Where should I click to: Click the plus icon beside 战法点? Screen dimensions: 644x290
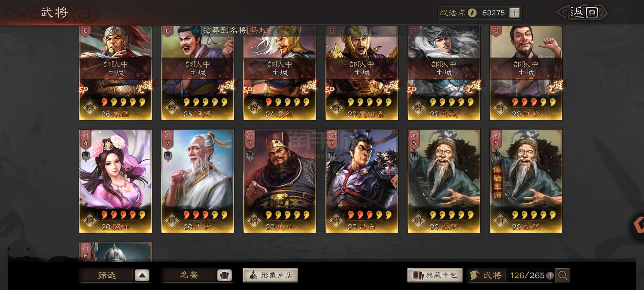pyautogui.click(x=514, y=13)
